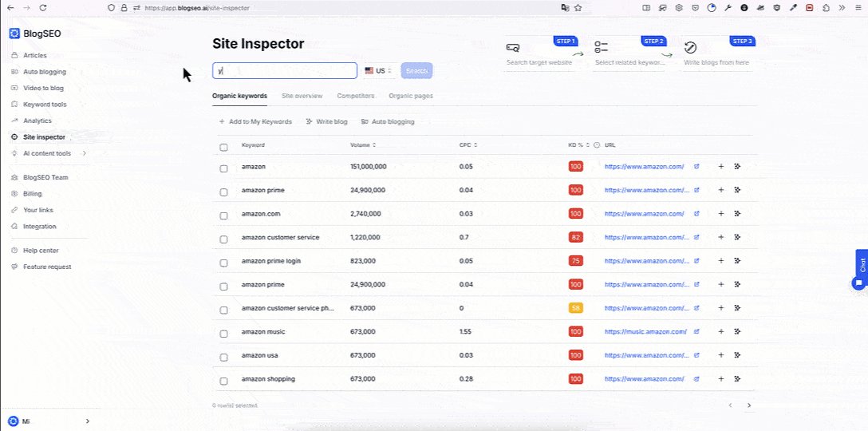
Task: Click the website search input field
Action: point(285,71)
